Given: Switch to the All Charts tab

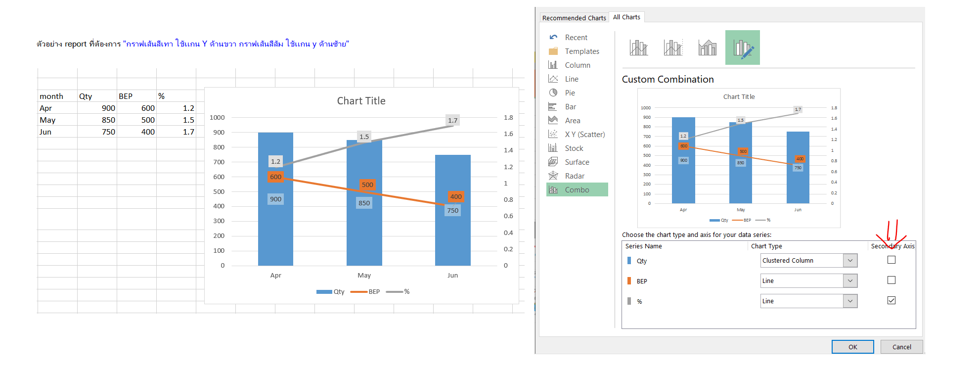Looking at the screenshot, I should pyautogui.click(x=626, y=17).
